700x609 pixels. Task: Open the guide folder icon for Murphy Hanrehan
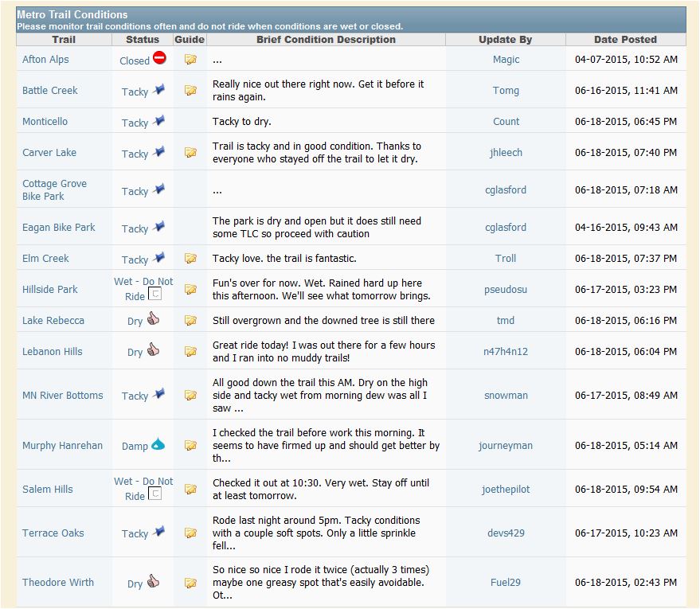(x=190, y=445)
